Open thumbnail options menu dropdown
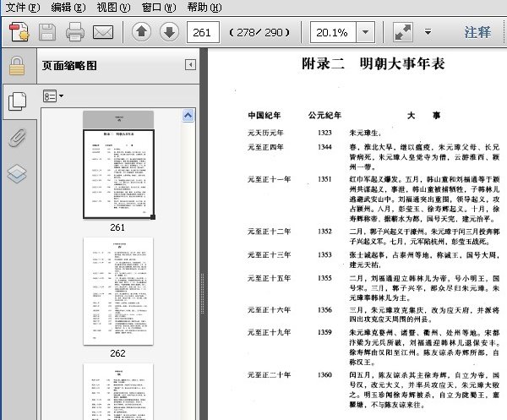The width and height of the screenshot is (507, 420). click(x=52, y=96)
